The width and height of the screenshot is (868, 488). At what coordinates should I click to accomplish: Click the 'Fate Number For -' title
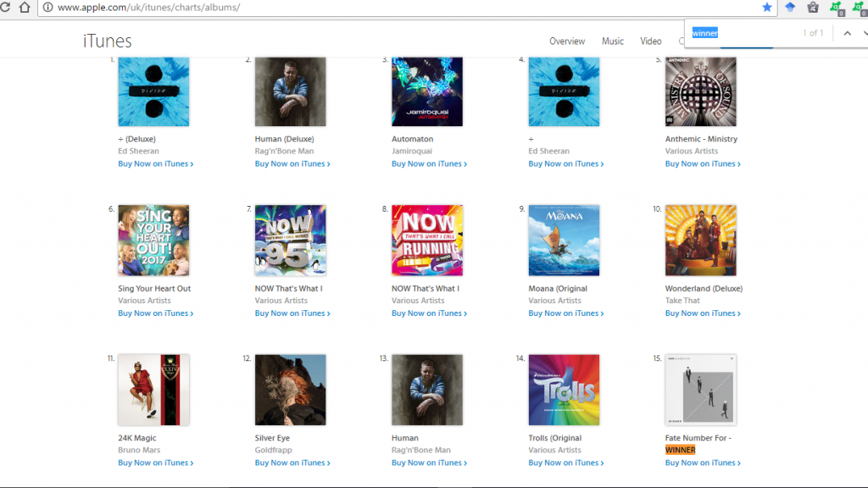(x=698, y=438)
